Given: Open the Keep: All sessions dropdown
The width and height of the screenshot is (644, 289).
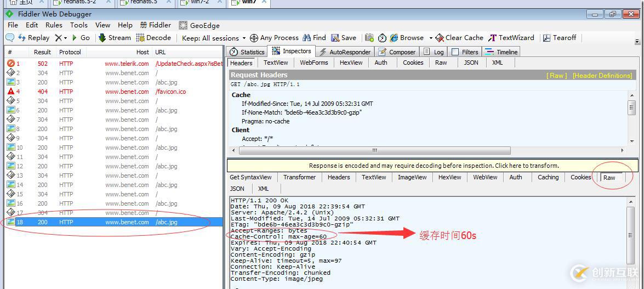Looking at the screenshot, I should pos(214,38).
